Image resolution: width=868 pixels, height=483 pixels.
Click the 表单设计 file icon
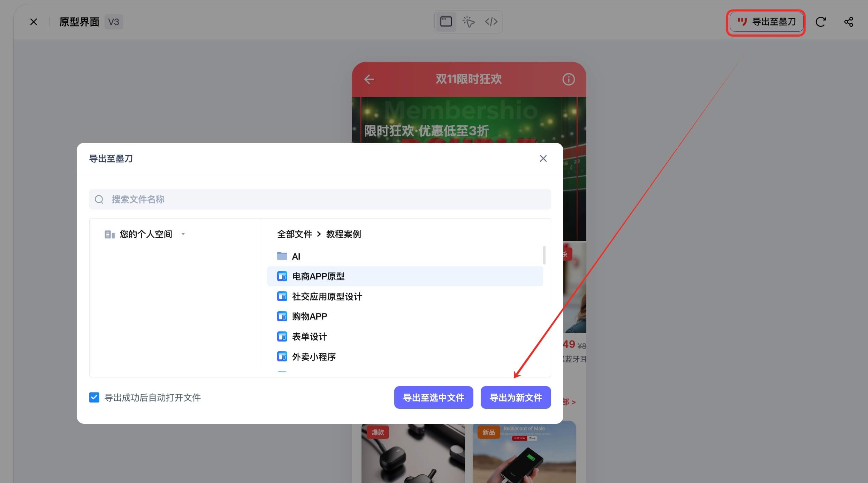pyautogui.click(x=282, y=337)
